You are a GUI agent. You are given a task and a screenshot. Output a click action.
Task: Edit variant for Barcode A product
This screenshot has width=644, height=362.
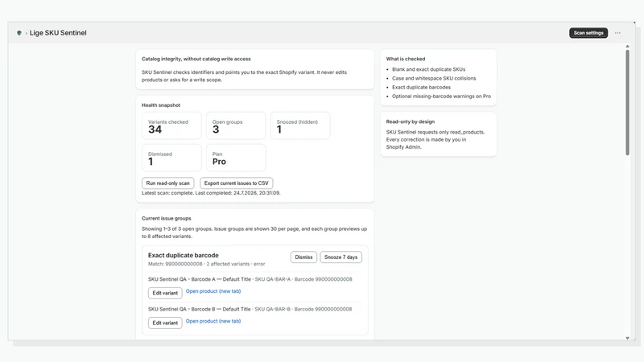165,293
